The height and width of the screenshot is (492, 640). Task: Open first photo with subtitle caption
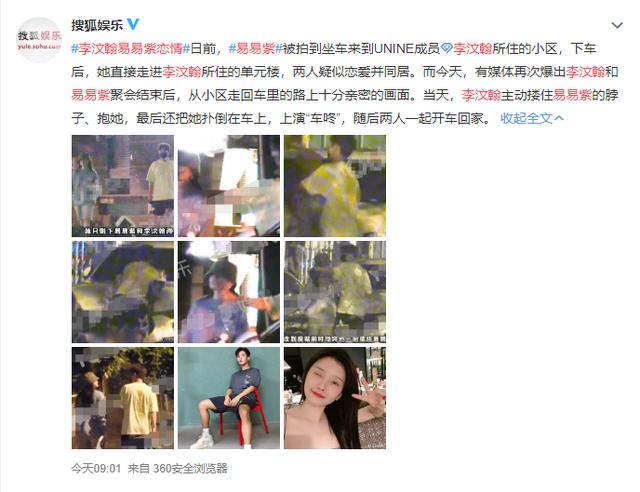(123, 186)
